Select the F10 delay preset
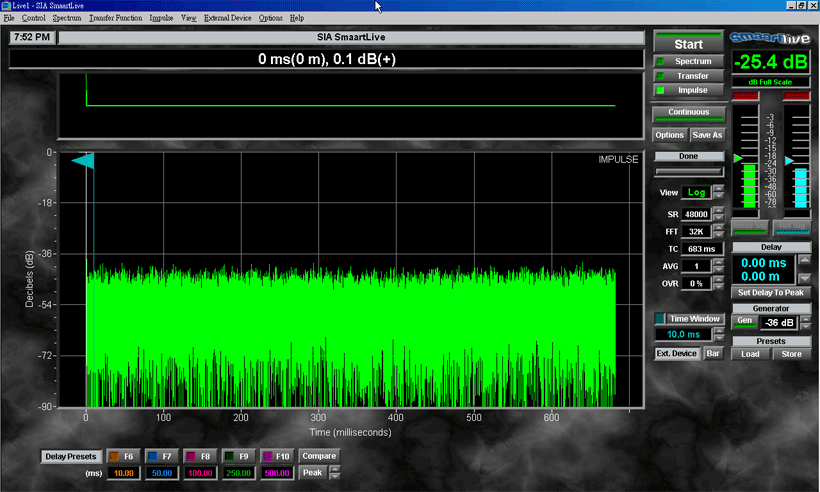 coord(277,456)
